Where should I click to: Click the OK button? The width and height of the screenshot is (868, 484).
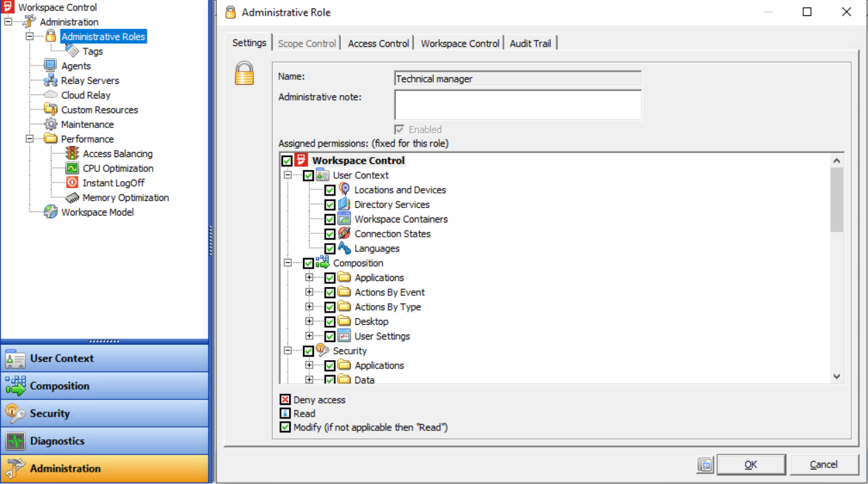click(750, 464)
